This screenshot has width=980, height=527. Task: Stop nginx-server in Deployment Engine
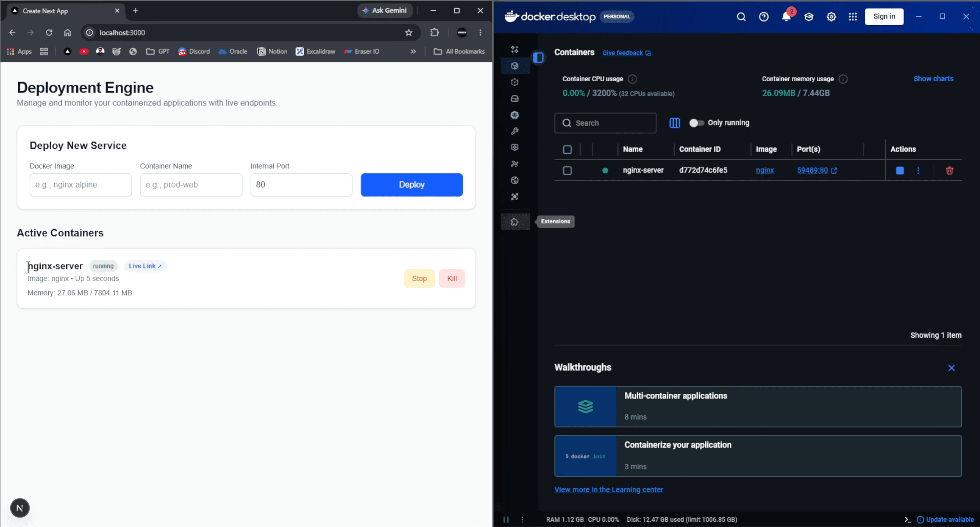click(419, 279)
